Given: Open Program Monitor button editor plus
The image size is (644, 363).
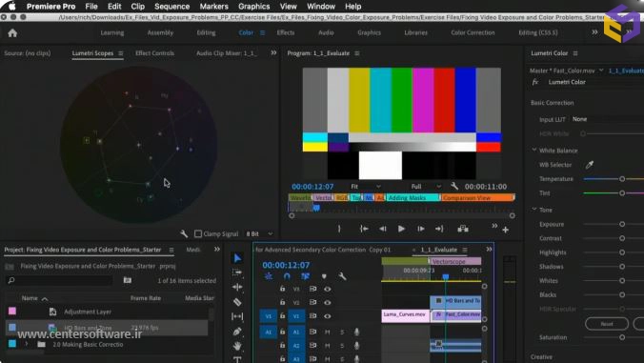Looking at the screenshot, I should (x=506, y=230).
